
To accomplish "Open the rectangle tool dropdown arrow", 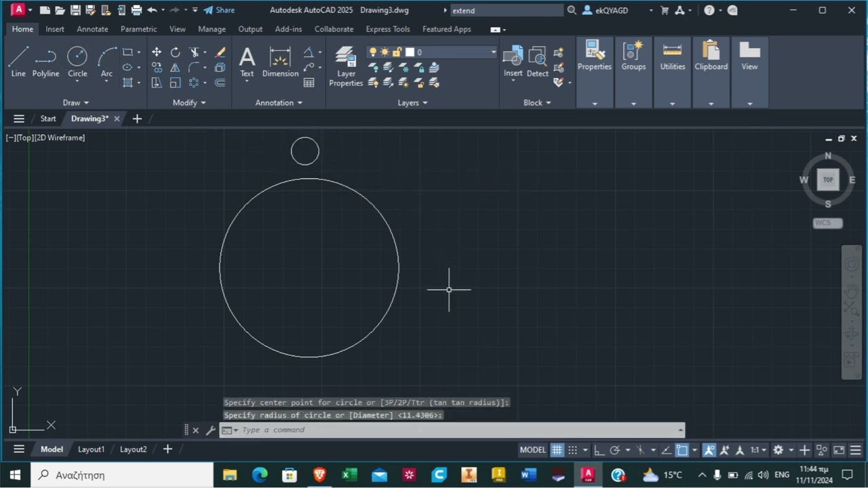I will (138, 52).
